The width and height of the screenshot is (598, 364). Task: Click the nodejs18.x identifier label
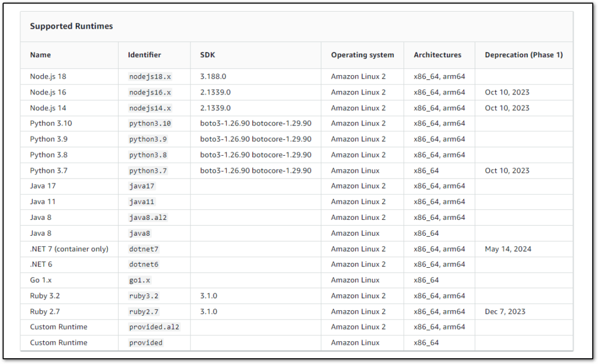(147, 76)
